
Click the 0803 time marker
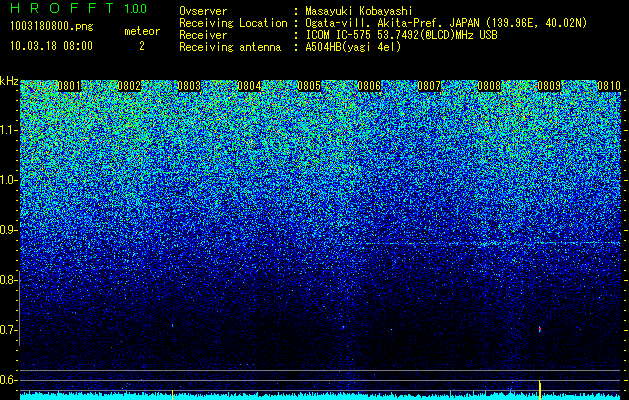point(189,86)
